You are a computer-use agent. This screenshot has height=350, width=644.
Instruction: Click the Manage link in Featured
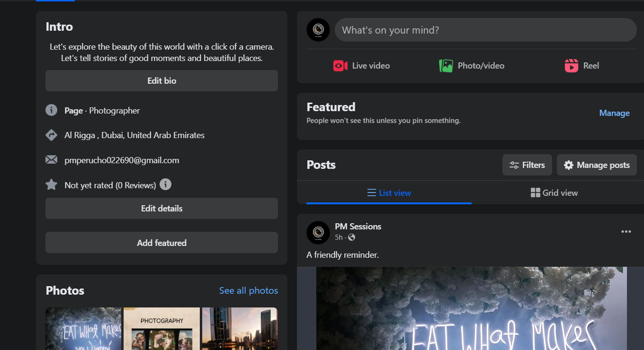pyautogui.click(x=614, y=113)
